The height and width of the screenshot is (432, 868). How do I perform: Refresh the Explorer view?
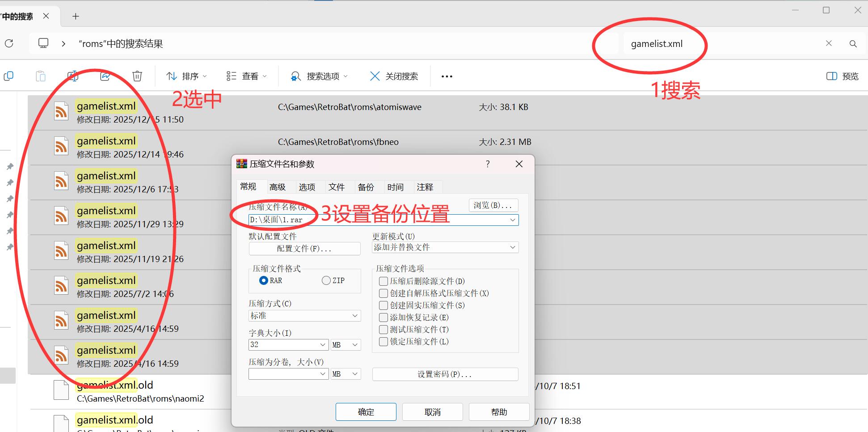(x=8, y=43)
